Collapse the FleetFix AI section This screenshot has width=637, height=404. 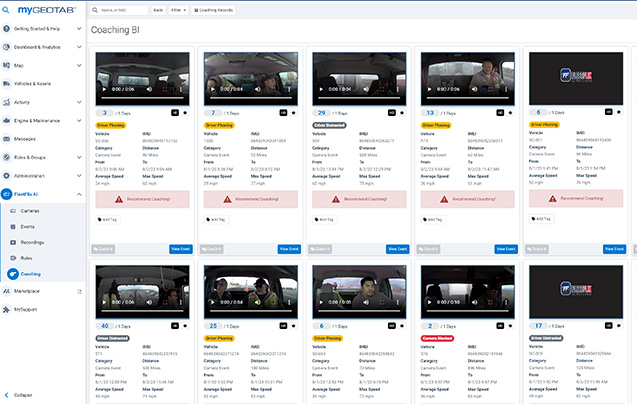point(79,194)
